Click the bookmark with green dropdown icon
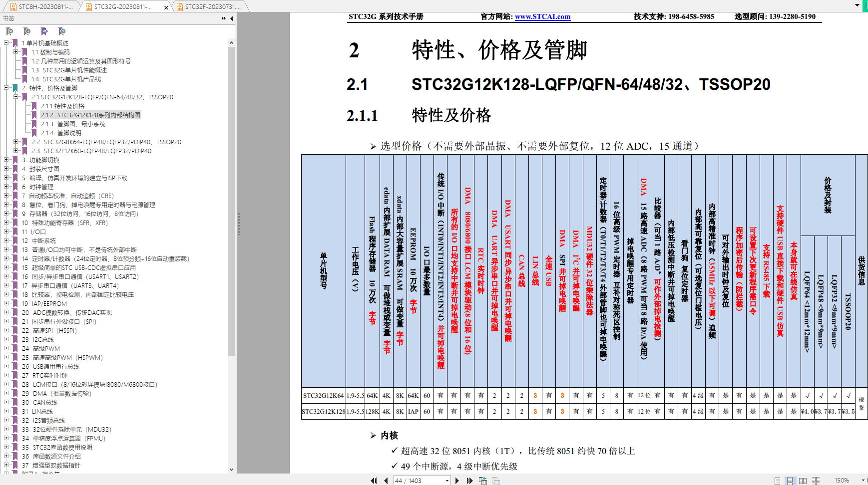Viewport: 868px width, 485px height. (x=62, y=31)
